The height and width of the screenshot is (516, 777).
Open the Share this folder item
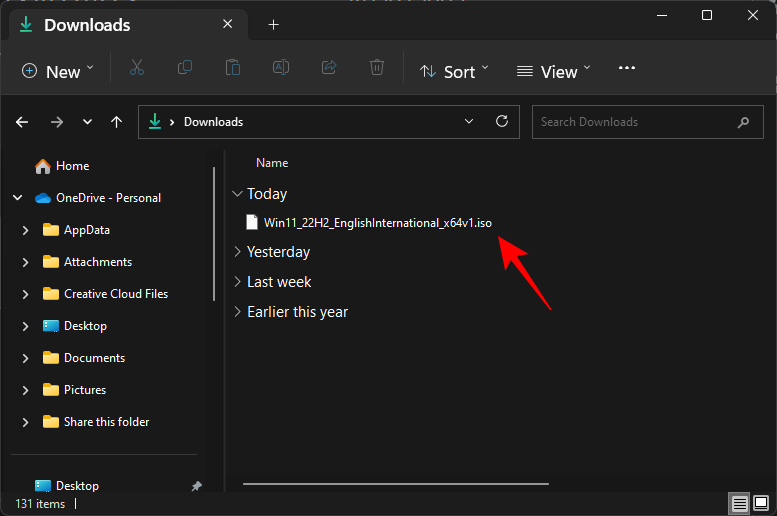click(x=96, y=422)
